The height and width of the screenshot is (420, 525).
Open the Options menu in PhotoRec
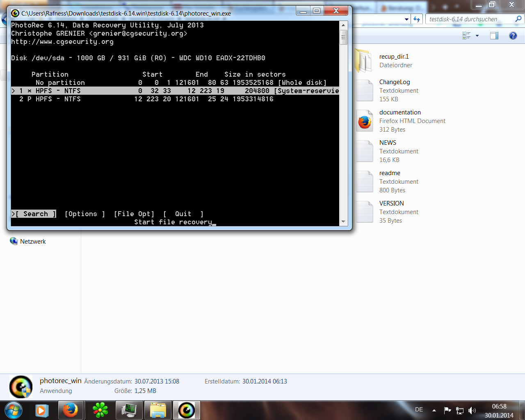tap(85, 214)
